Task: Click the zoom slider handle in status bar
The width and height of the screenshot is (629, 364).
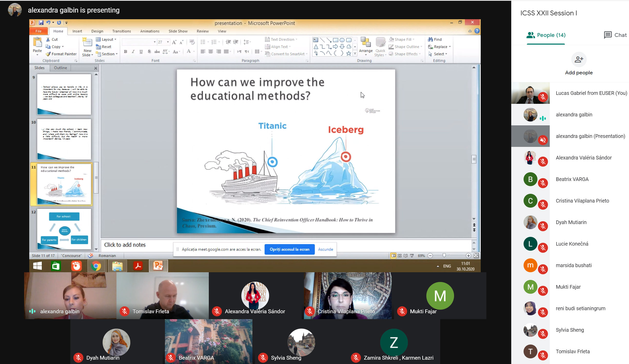Action: 444,255
